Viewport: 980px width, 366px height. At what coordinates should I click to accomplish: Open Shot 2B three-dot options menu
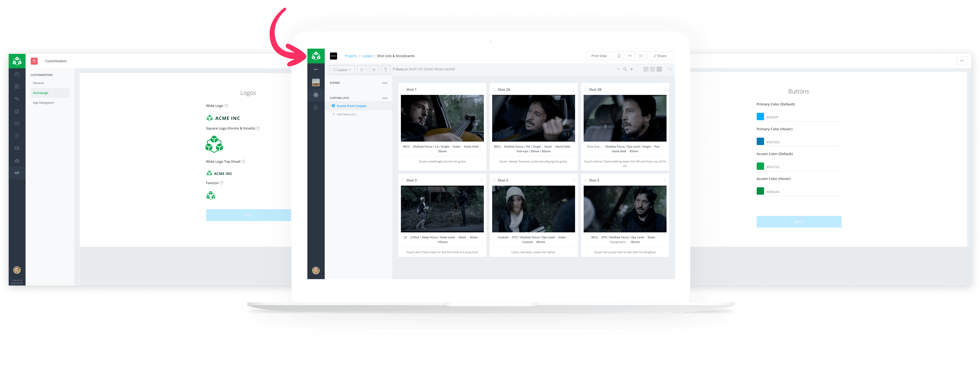[665, 90]
